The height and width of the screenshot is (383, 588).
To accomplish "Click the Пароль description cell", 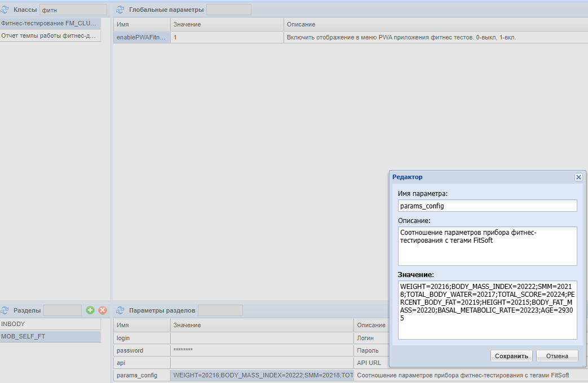I will [372, 350].
